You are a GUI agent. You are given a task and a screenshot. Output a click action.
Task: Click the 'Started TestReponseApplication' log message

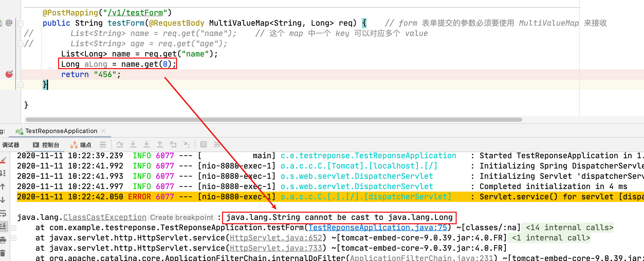[x=562, y=156]
